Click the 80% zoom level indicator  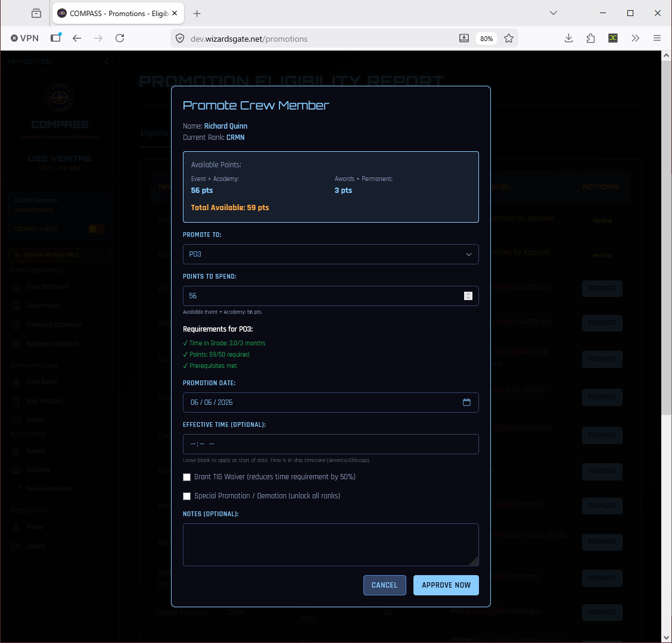487,39
